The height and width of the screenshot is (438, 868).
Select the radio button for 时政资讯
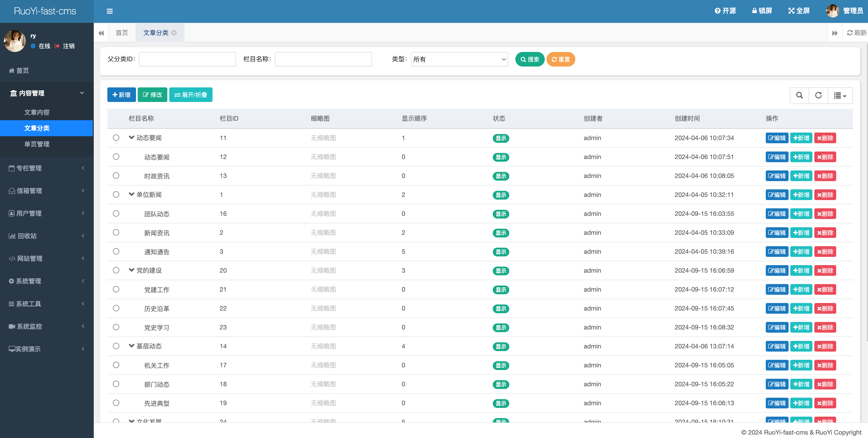(116, 176)
